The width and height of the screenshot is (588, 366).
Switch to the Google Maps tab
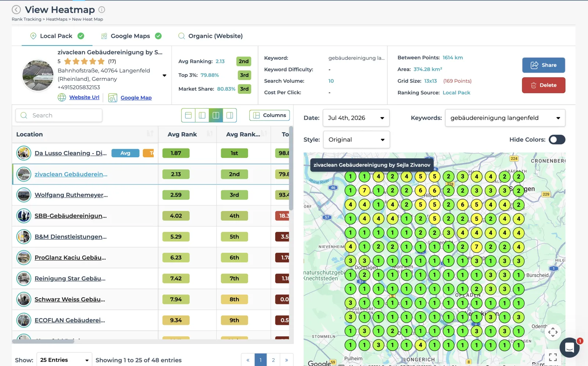131,36
